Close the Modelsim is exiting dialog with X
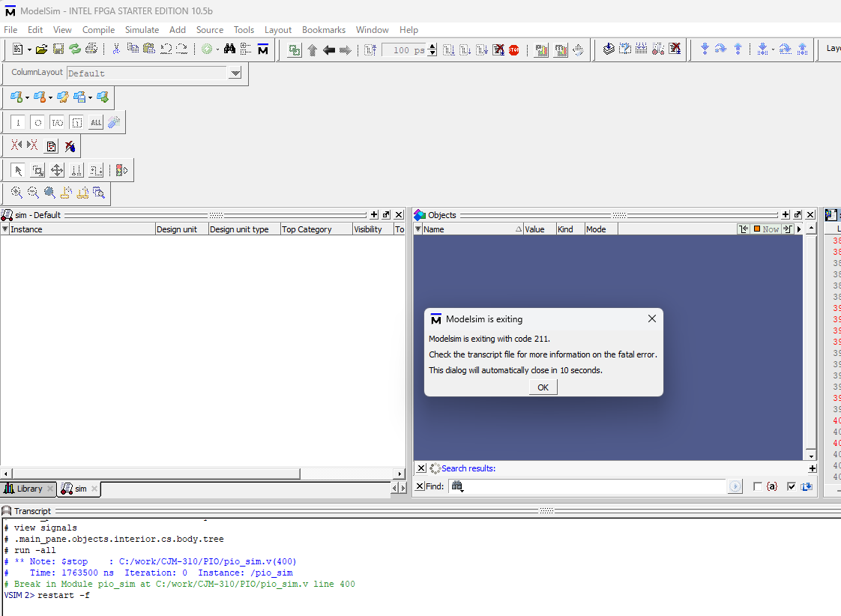 tap(651, 318)
